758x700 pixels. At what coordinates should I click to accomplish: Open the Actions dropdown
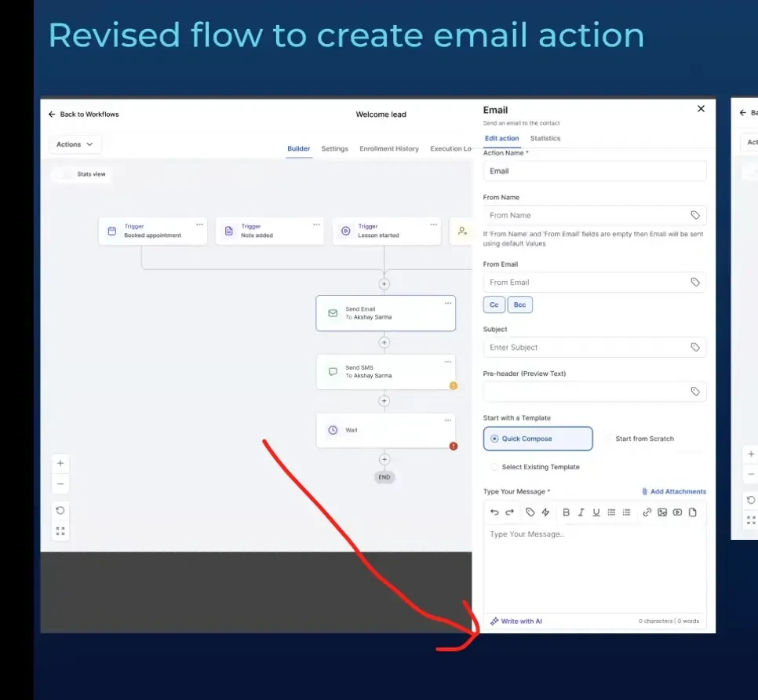75,144
